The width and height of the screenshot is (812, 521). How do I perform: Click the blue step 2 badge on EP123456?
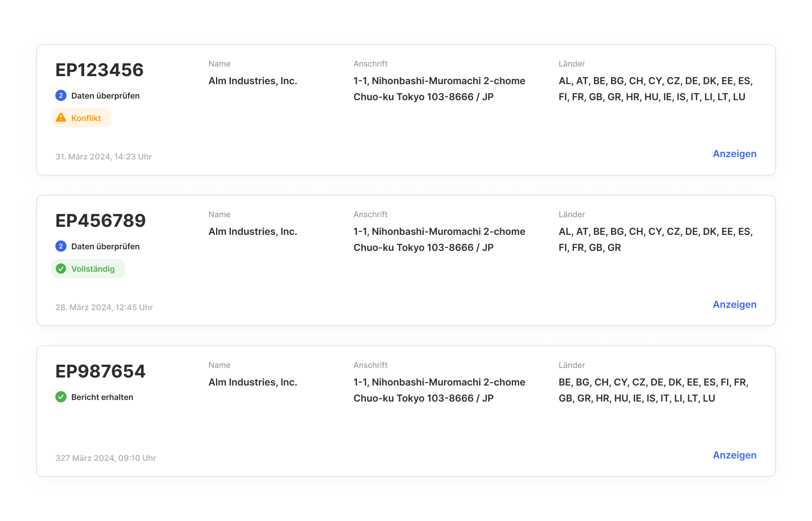(61, 95)
